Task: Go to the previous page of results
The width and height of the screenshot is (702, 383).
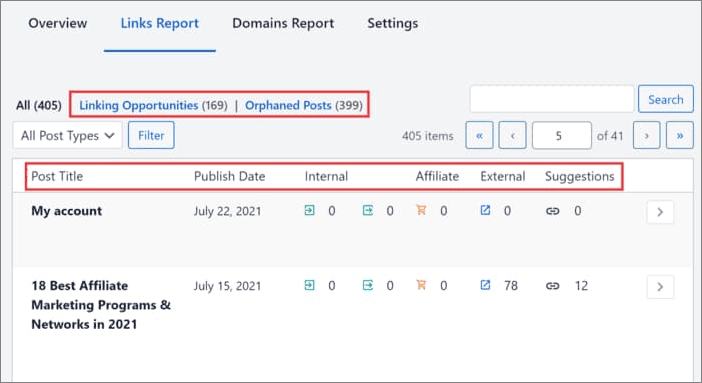Action: click(x=512, y=135)
